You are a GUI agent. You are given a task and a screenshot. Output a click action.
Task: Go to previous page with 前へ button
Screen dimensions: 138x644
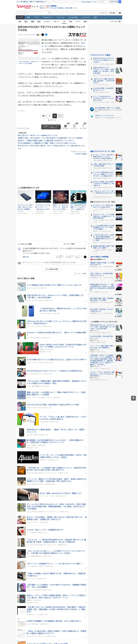(x=43, y=116)
